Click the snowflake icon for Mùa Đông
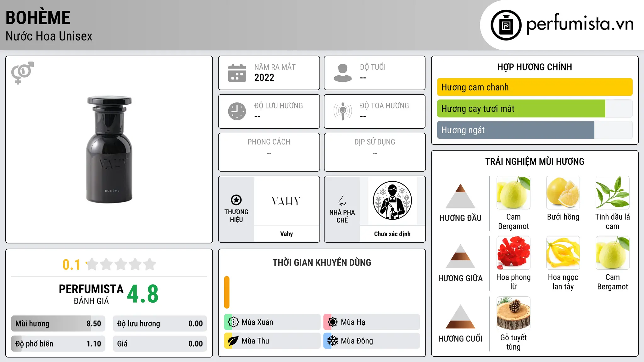644x362 pixels. point(332,341)
